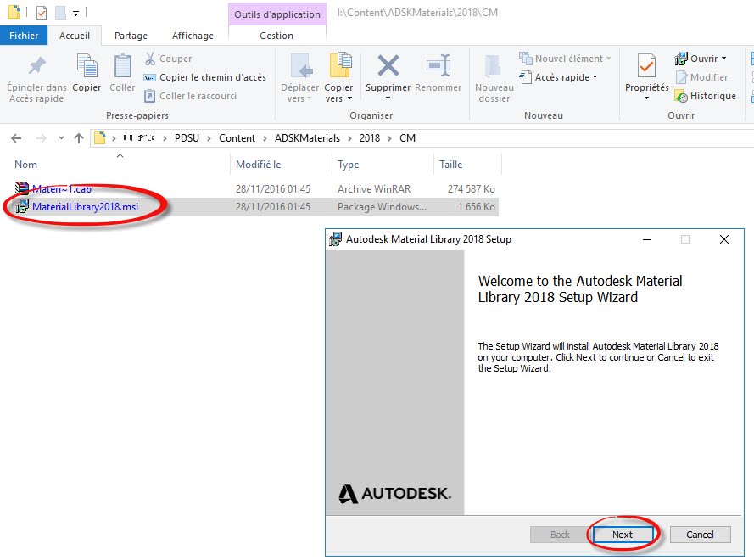Click the forward navigation arrow

pos(42,138)
